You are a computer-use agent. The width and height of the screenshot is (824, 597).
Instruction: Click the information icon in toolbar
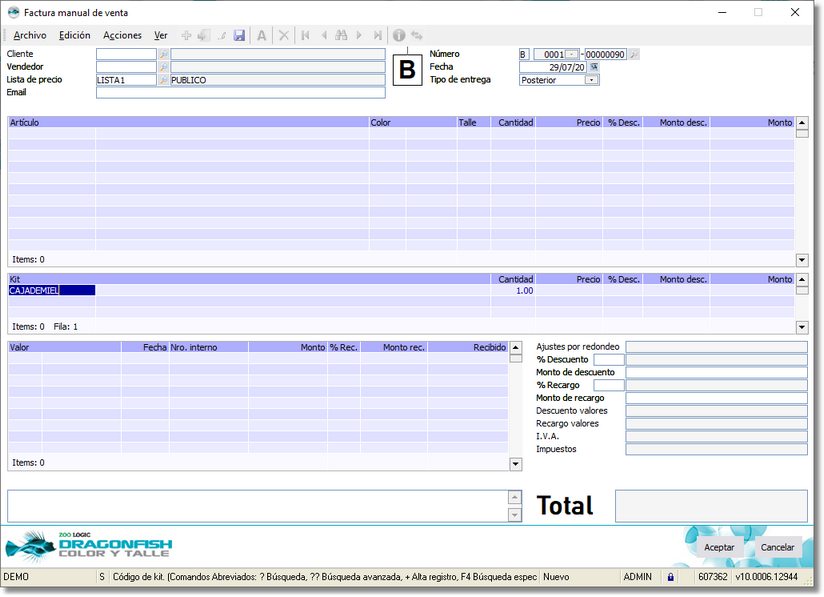[399, 35]
